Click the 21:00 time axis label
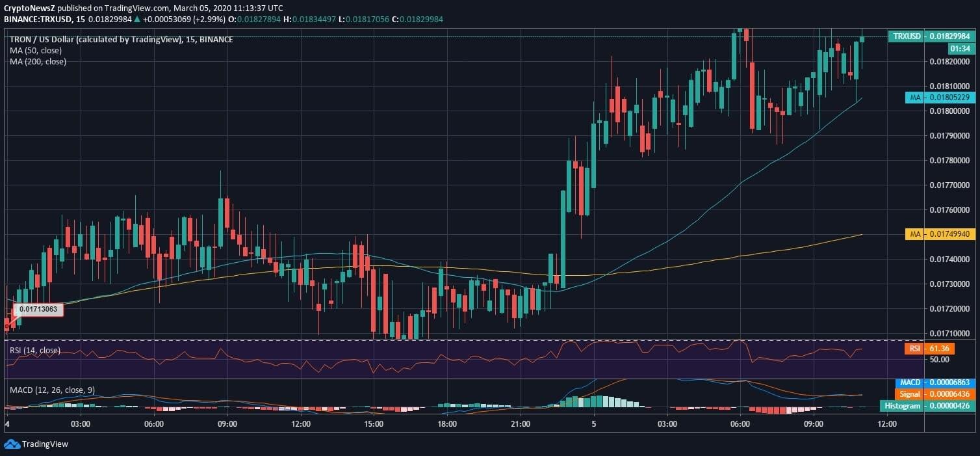980x456 pixels. [x=521, y=423]
